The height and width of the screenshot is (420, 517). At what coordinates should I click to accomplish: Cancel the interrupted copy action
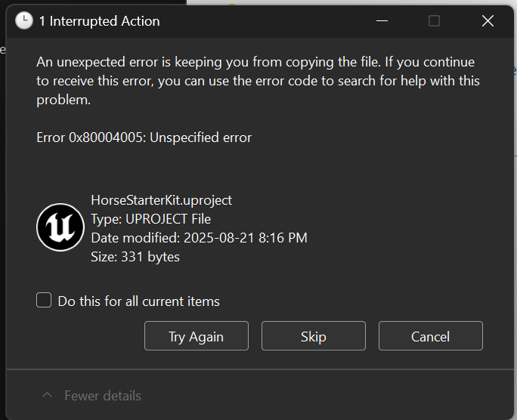point(430,336)
